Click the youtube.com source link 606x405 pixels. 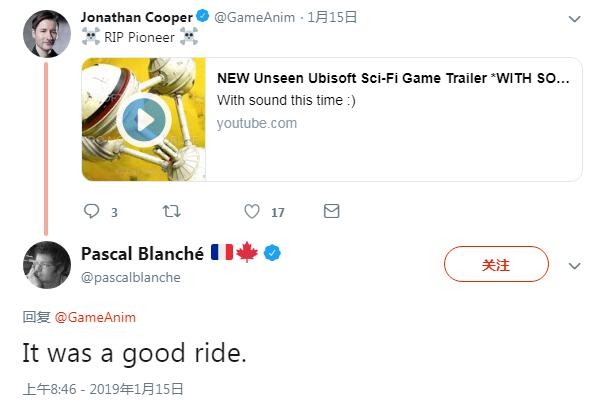coord(257,123)
